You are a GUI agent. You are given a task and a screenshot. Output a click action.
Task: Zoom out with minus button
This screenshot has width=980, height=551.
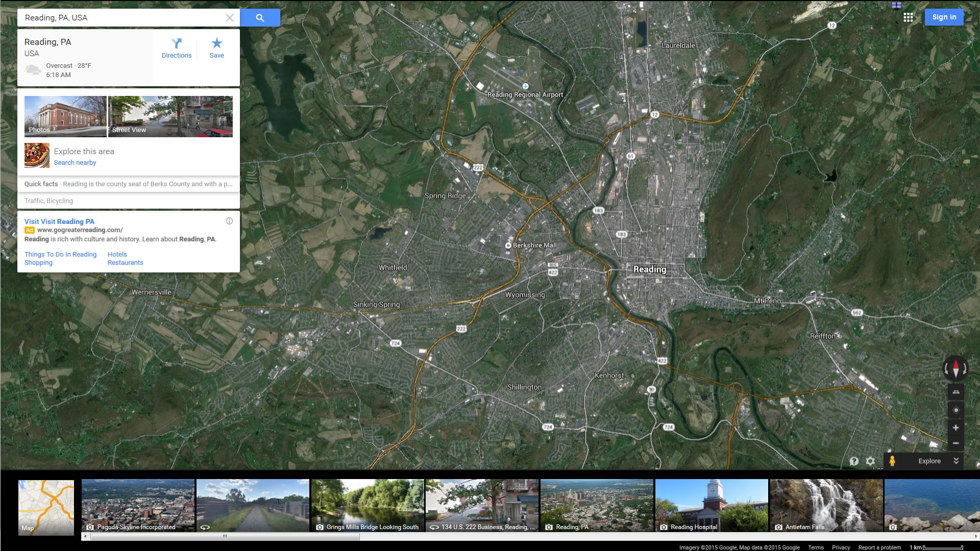[955, 443]
